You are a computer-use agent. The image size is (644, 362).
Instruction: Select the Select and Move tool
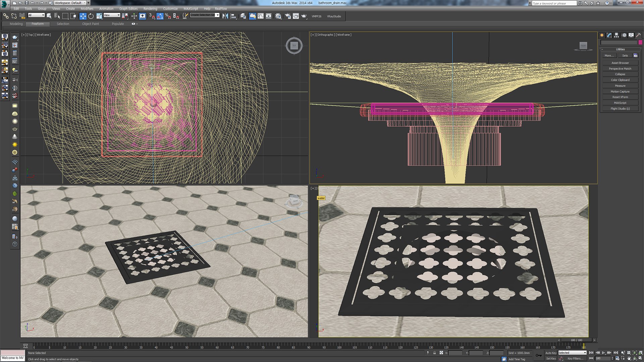point(83,16)
